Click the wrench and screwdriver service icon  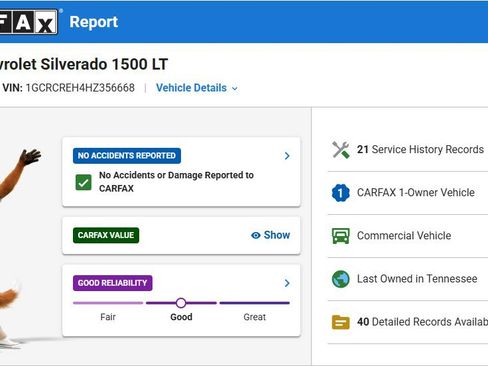click(341, 150)
